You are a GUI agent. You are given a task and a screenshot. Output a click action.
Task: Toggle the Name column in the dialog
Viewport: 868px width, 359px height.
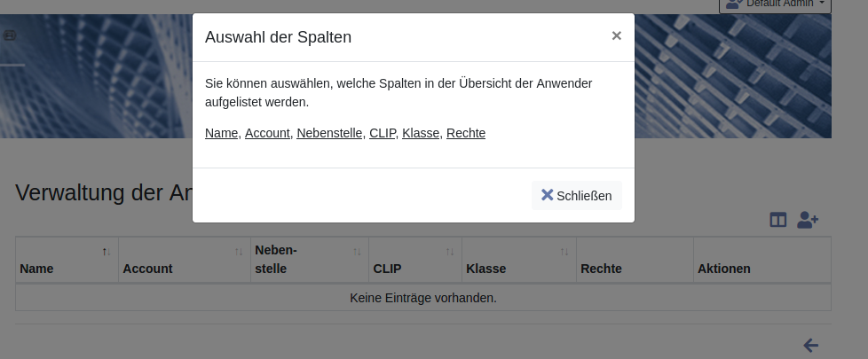[x=221, y=133]
